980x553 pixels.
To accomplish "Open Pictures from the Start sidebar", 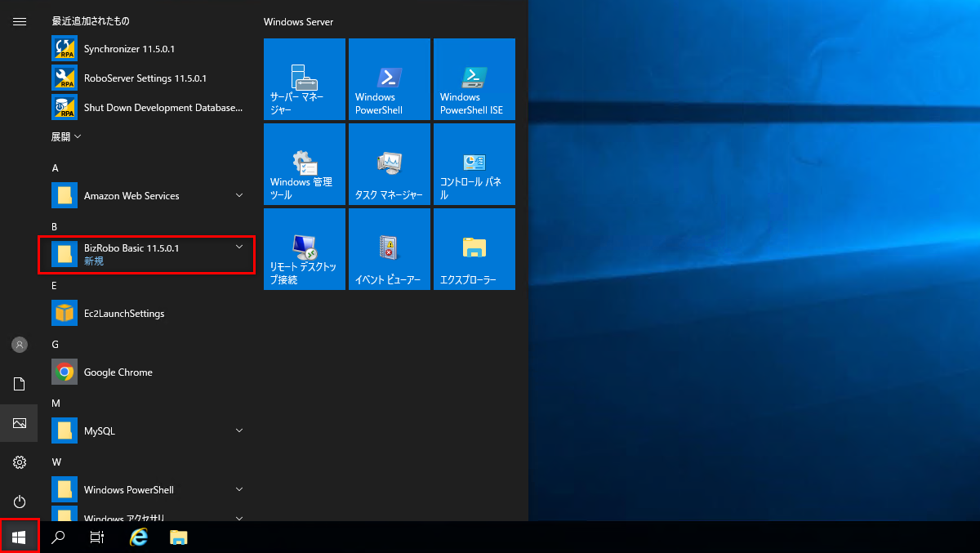I will click(x=20, y=423).
